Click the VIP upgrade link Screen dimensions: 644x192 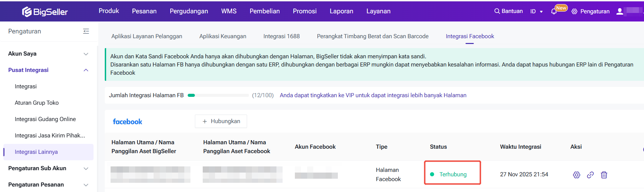tap(373, 95)
